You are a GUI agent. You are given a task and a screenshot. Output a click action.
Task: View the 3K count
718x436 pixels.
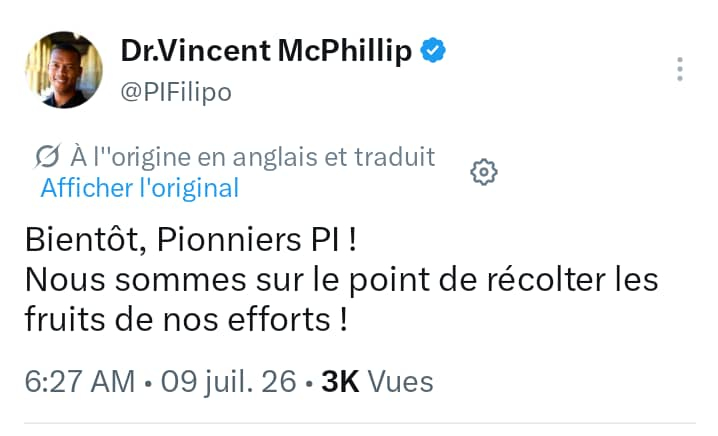(x=340, y=382)
